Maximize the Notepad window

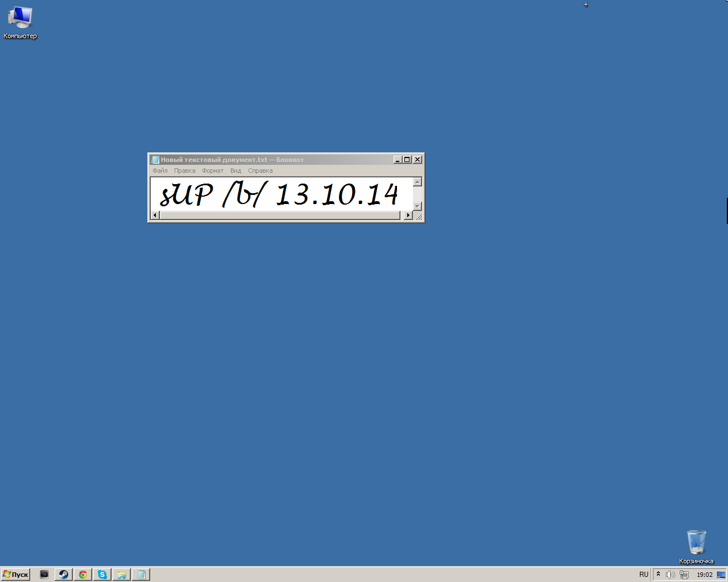[x=407, y=160]
